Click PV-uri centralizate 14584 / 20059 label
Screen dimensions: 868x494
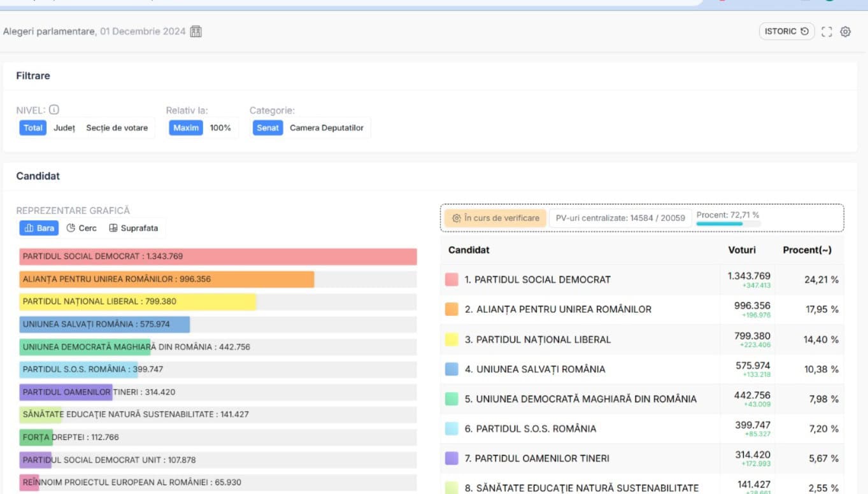pos(620,218)
